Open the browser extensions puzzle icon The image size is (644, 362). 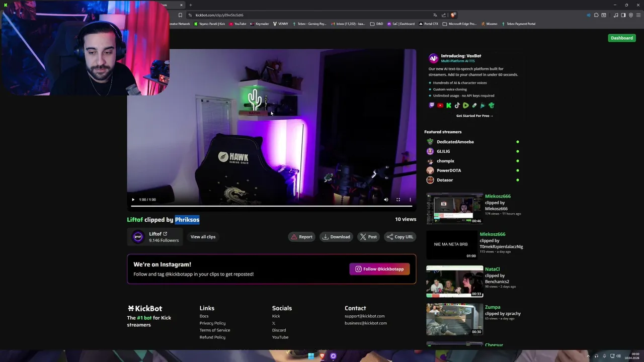coord(596,15)
